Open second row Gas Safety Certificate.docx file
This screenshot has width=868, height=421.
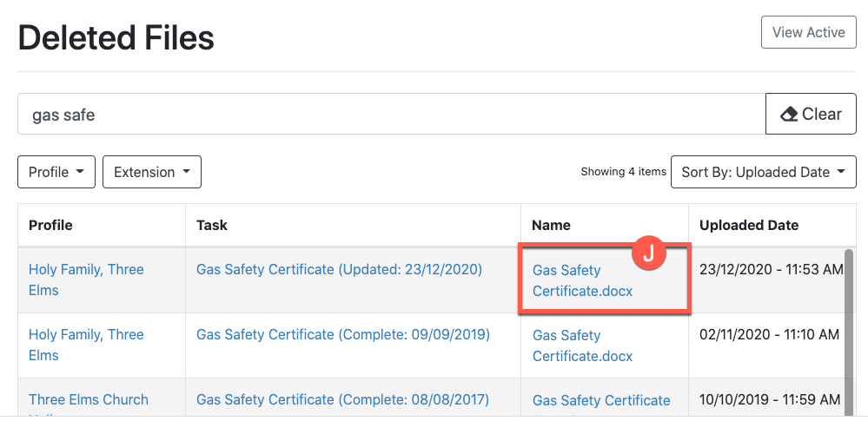582,345
